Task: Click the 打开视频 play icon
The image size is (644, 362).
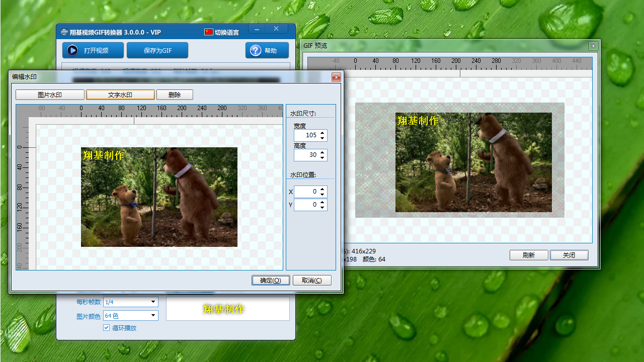Action: click(72, 50)
